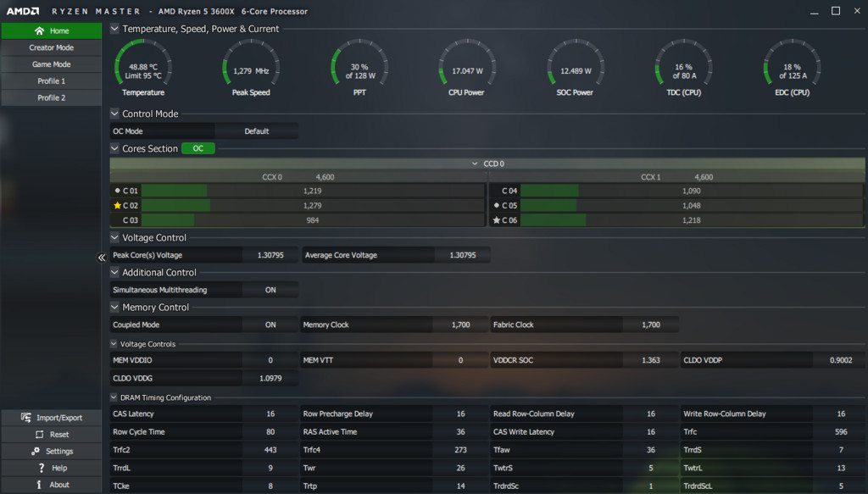Click the MEM VTT value field
Screen dimensions: 868x494
click(x=460, y=360)
